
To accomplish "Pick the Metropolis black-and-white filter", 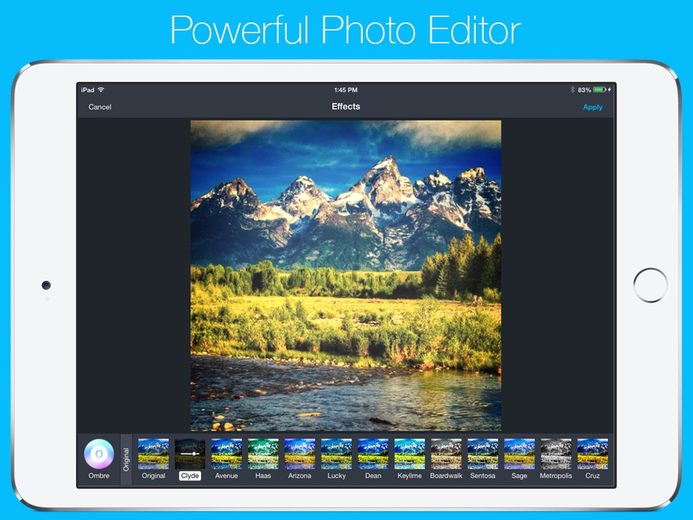I will click(x=556, y=454).
